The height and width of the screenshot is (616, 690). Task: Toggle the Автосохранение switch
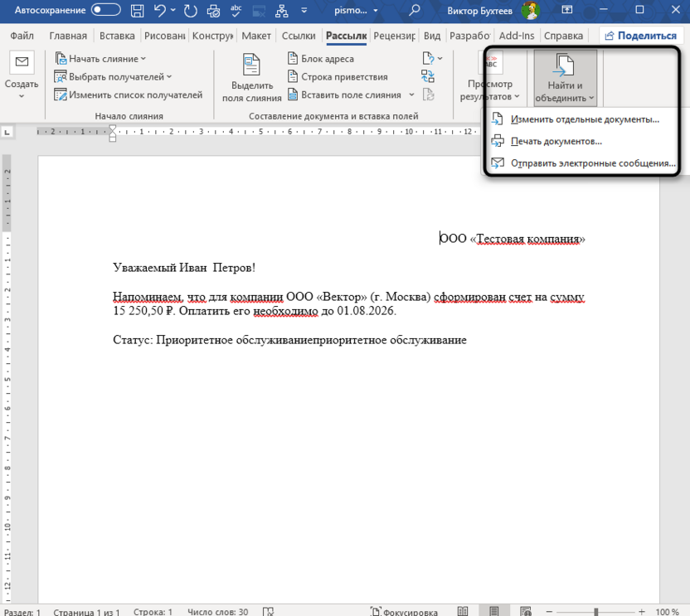105,10
